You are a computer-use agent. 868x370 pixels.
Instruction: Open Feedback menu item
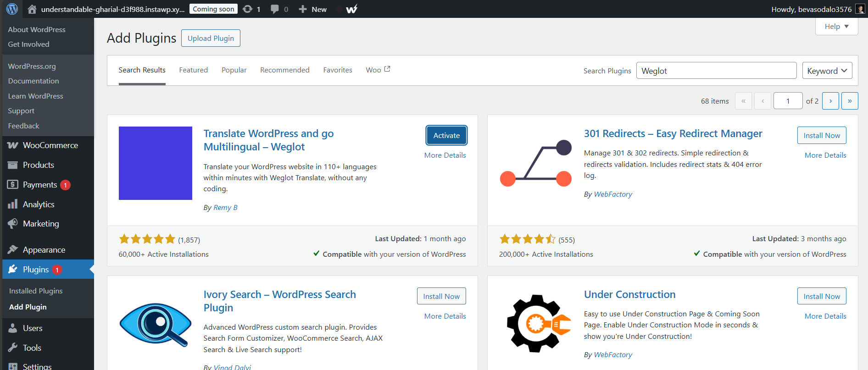[x=23, y=126]
